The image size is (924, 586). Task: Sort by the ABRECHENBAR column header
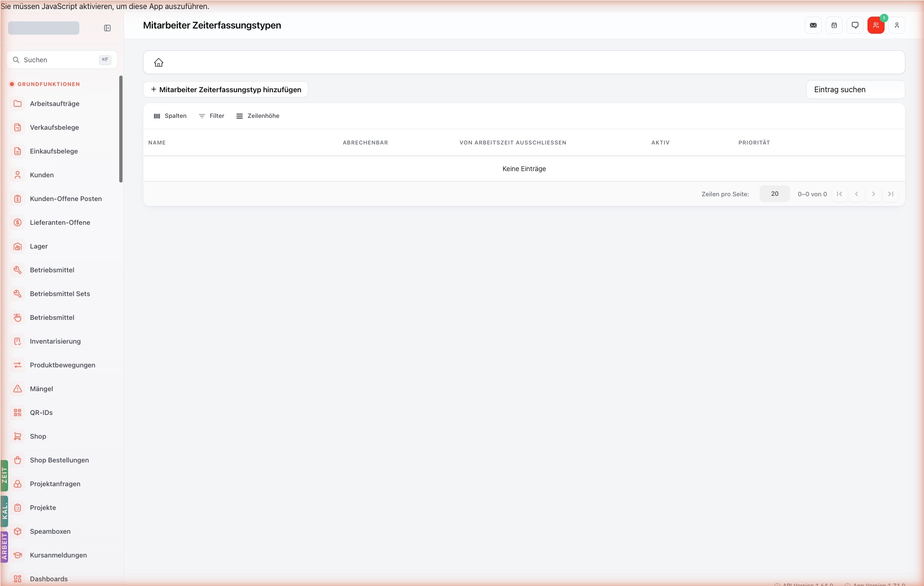coord(365,143)
